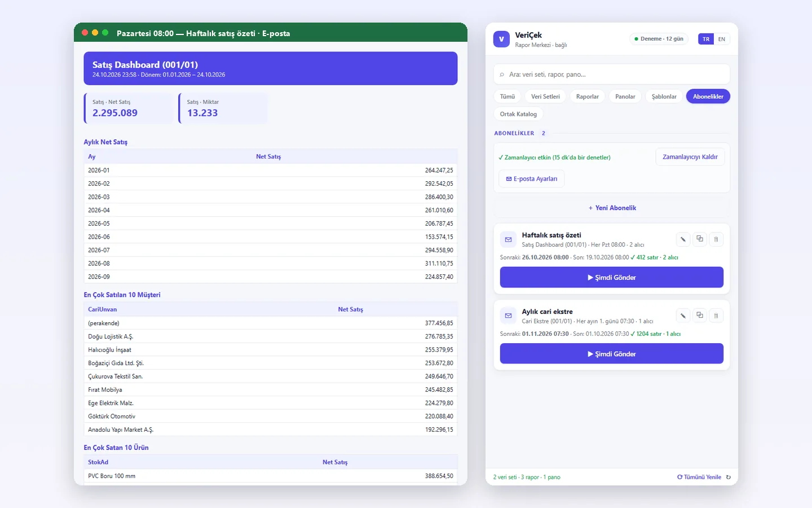Click the red close dot of the email preview window
812x508 pixels.
(x=85, y=33)
